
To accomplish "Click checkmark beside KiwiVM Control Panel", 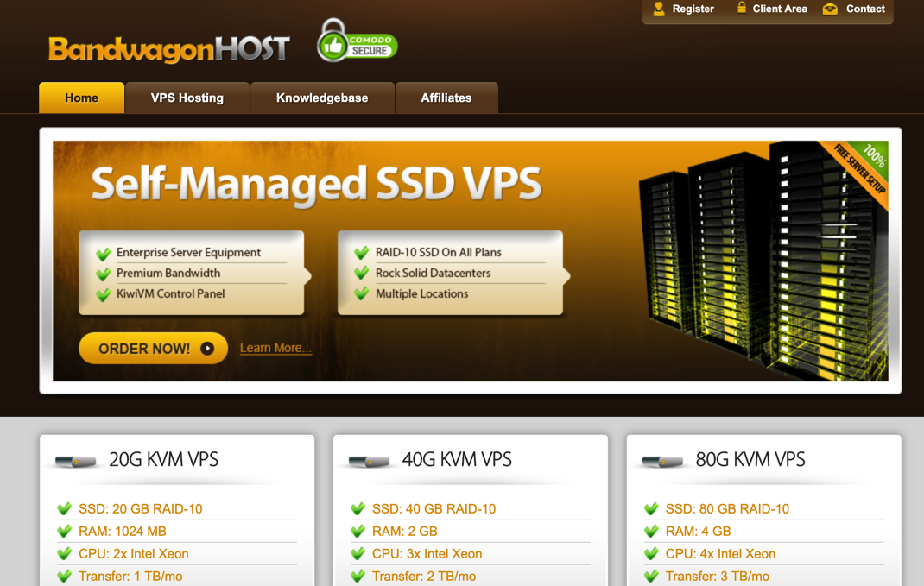I will [x=103, y=294].
